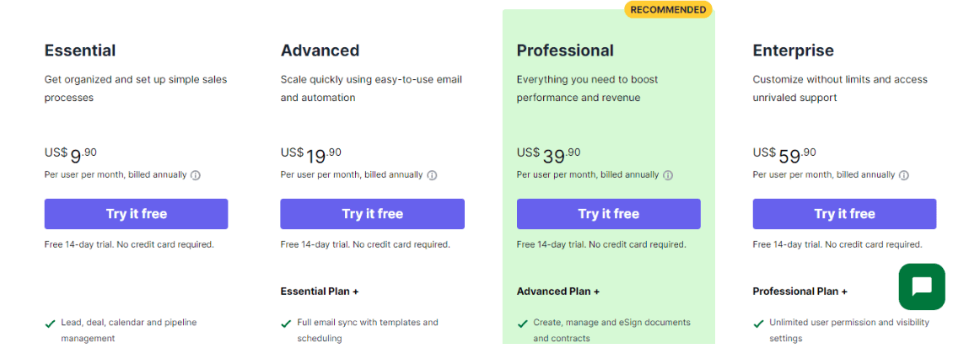Click the Advanced plan heading

point(320,51)
